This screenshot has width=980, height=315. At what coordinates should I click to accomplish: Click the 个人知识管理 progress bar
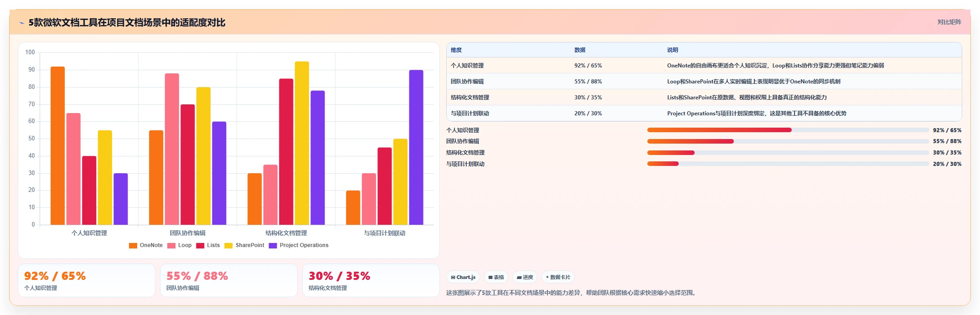[x=788, y=130]
